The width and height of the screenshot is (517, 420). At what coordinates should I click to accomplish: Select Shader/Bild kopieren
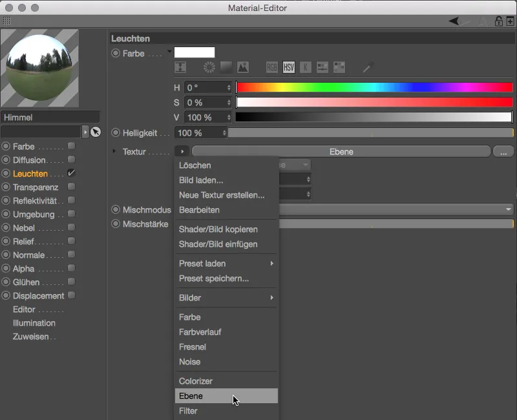[x=227, y=229]
